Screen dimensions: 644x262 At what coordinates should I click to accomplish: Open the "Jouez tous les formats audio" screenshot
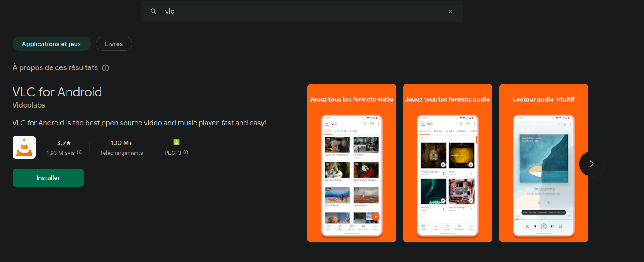pos(447,163)
